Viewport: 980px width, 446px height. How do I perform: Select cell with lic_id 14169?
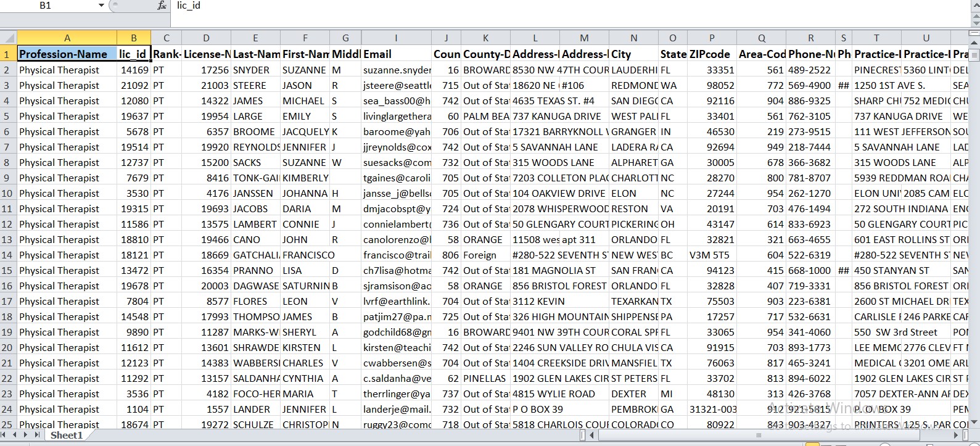(133, 70)
